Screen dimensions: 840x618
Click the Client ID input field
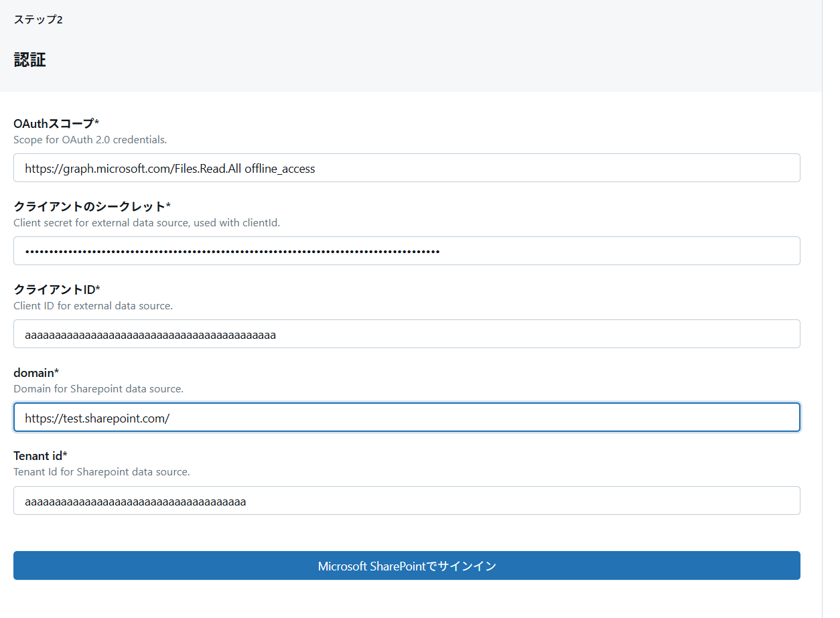pos(407,334)
